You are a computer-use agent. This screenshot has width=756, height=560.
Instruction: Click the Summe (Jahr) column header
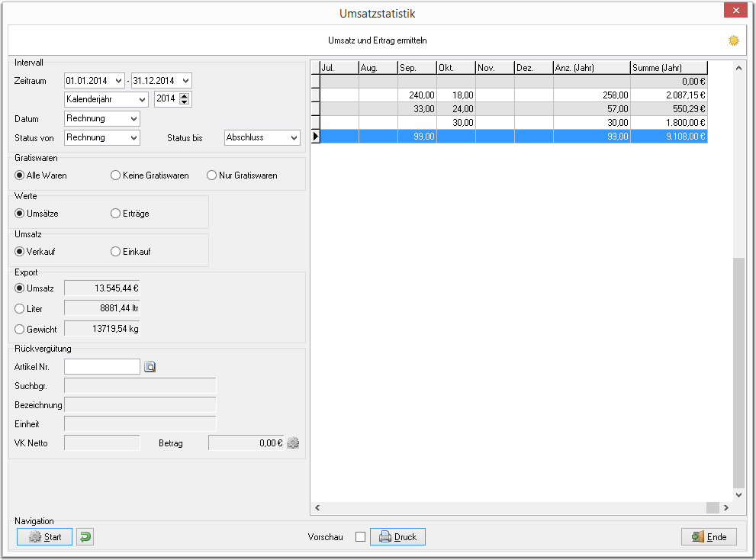[x=669, y=68]
